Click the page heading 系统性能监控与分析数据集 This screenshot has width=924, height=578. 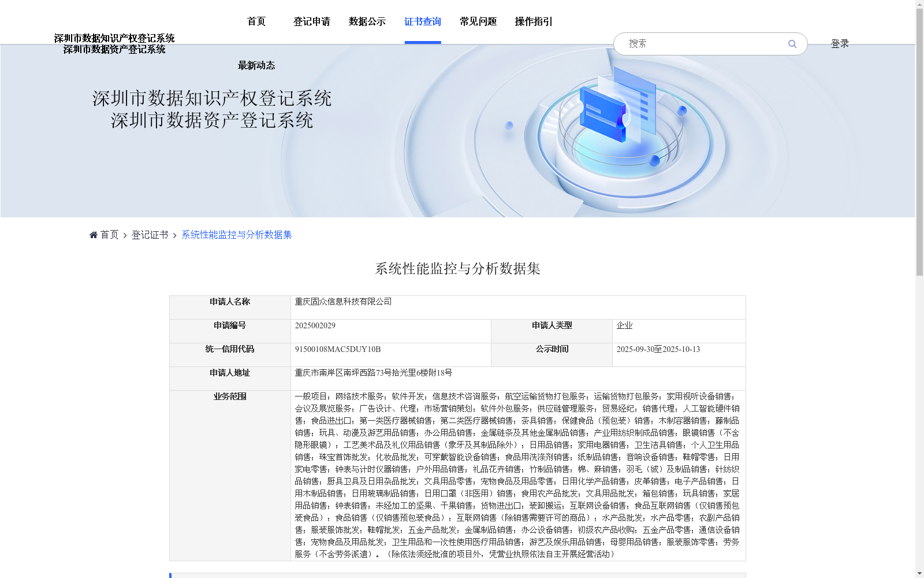click(457, 269)
